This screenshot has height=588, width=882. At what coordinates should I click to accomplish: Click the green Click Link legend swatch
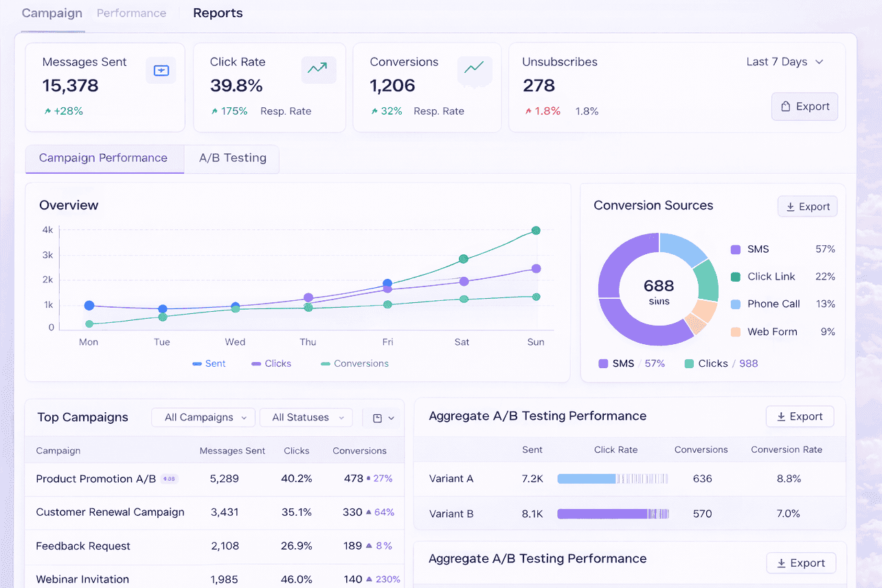click(x=736, y=277)
